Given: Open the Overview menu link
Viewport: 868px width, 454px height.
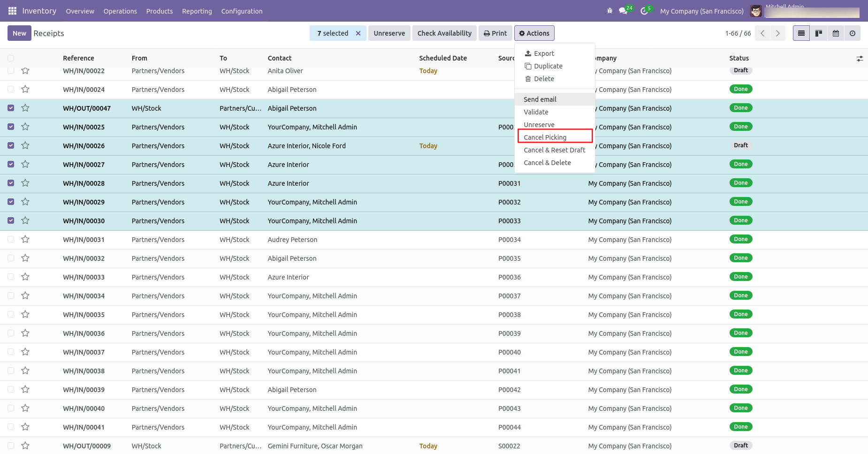Looking at the screenshot, I should [80, 11].
